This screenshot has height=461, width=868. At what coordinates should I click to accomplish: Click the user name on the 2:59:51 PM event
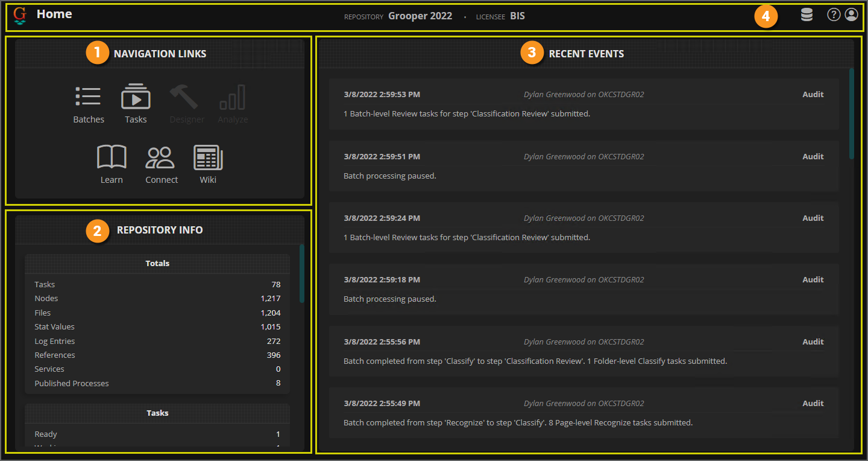pyautogui.click(x=583, y=157)
